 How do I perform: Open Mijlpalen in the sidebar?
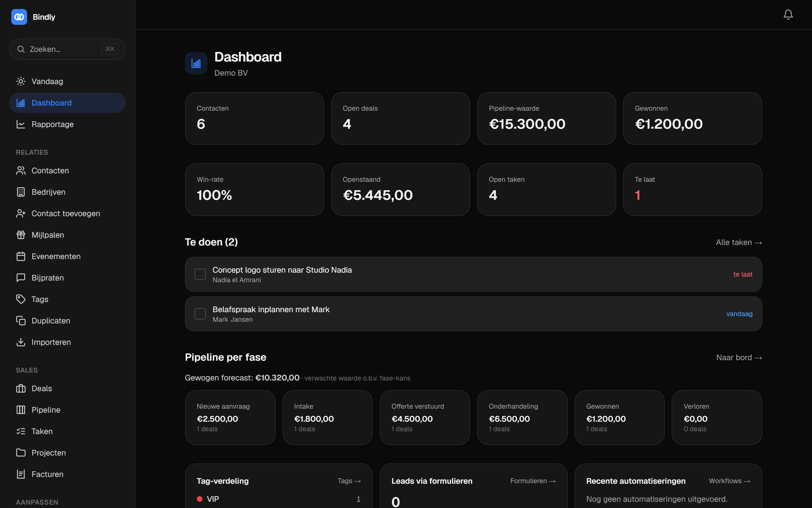coord(67,235)
